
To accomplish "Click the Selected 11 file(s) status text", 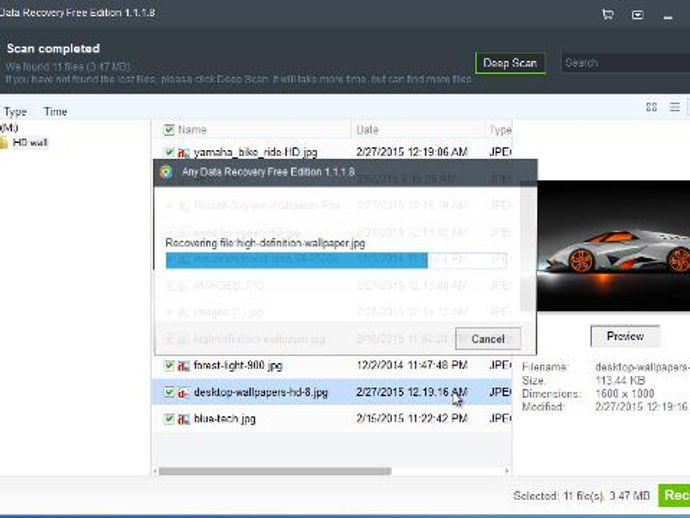I will [581, 496].
